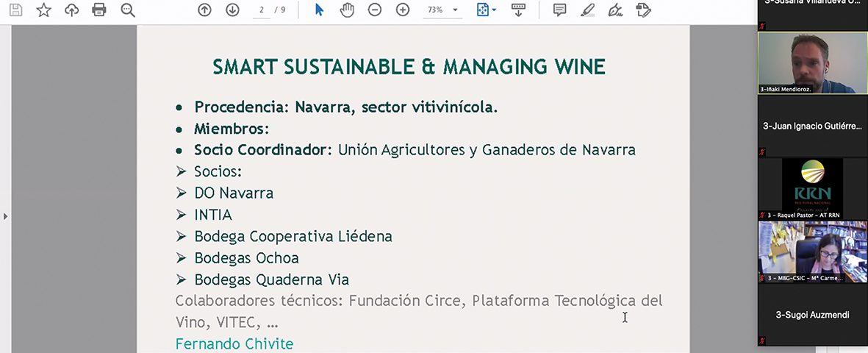
Task: Zoom out with the minus icon
Action: (x=375, y=10)
